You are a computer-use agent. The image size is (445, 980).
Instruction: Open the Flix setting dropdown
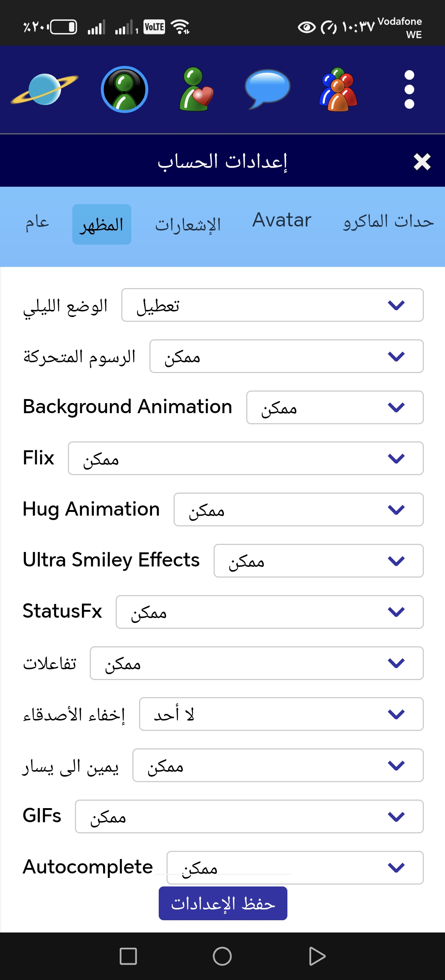pyautogui.click(x=245, y=458)
